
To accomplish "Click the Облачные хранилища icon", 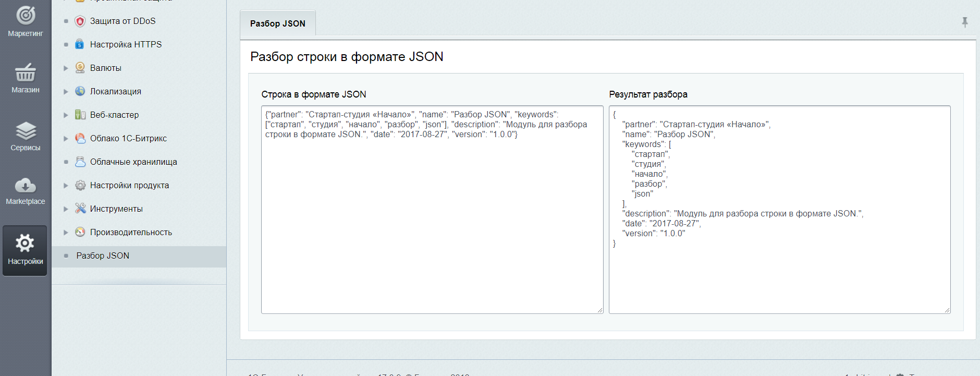I will pyautogui.click(x=80, y=162).
